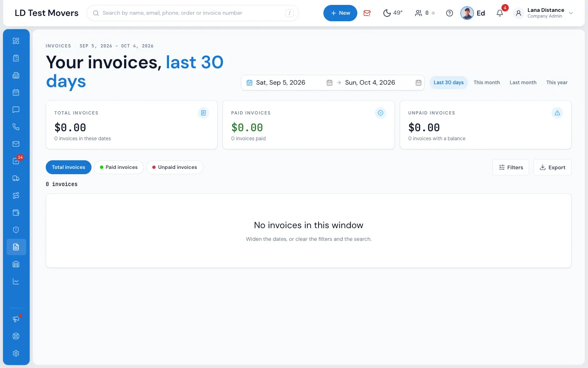Open the envelope mail icon in sidebar
588x368 pixels.
click(16, 144)
